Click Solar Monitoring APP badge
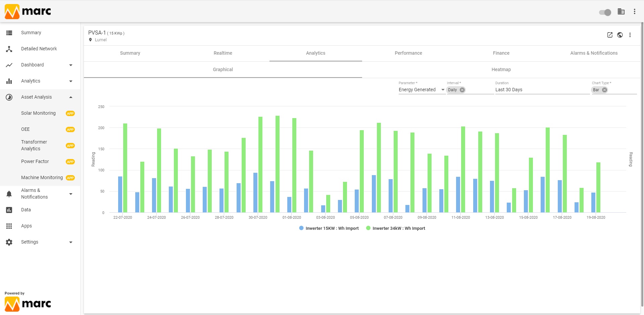The image size is (644, 315). (x=70, y=113)
